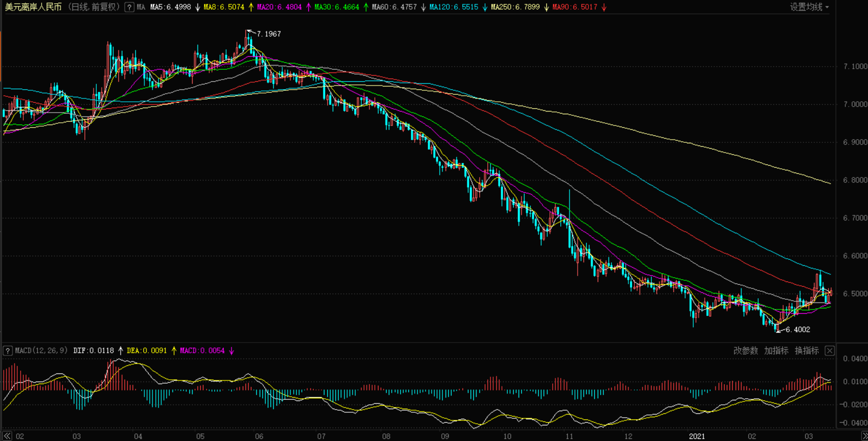Click the MA250:6.7899 moving average label
Image resolution: width=868 pixels, height=441 pixels.
point(515,7)
